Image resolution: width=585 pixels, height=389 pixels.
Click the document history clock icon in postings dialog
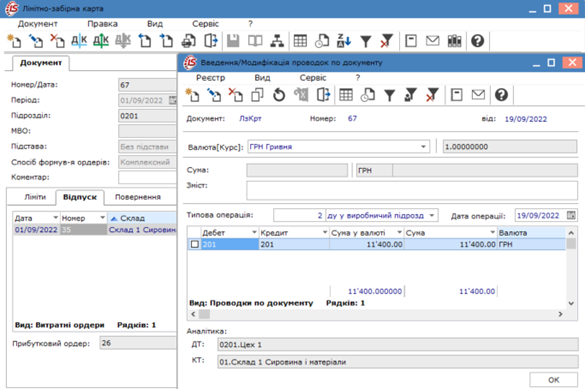point(367,95)
